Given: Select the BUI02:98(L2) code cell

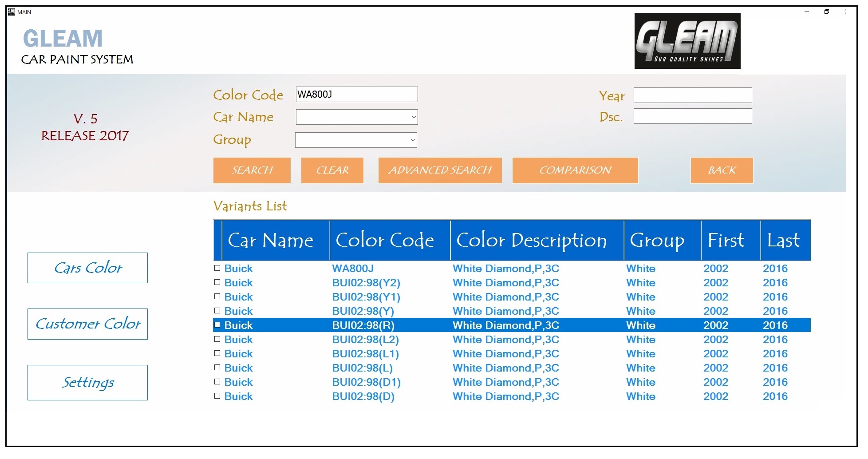Looking at the screenshot, I should (x=365, y=340).
